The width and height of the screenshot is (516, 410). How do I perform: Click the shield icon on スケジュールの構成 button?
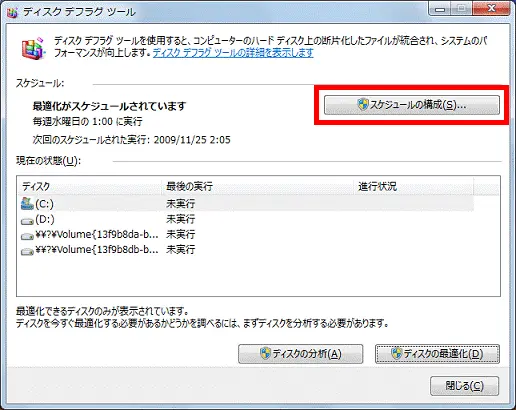[363, 104]
